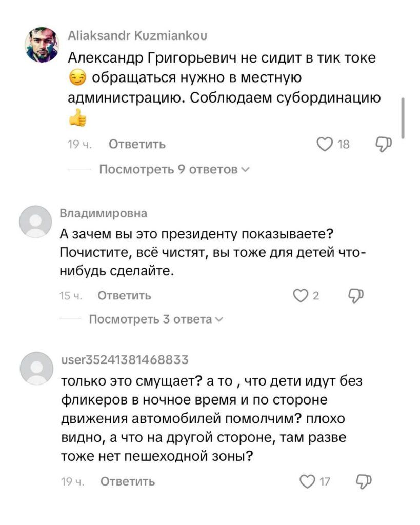Dislike user35241381468833's comment

pyautogui.click(x=363, y=480)
